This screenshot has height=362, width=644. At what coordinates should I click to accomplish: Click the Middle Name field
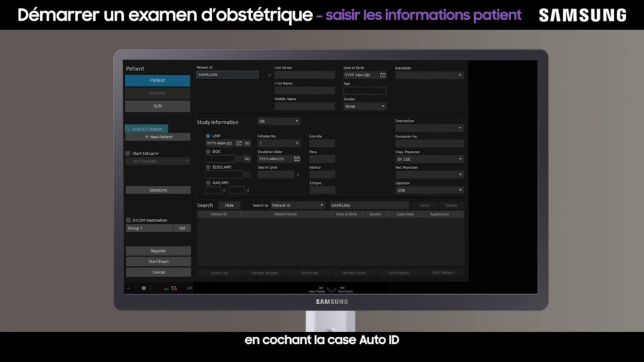point(305,106)
